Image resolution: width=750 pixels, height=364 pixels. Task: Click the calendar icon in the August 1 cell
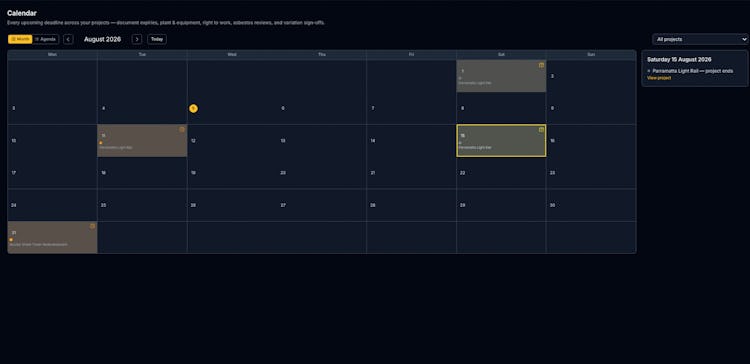tap(541, 65)
